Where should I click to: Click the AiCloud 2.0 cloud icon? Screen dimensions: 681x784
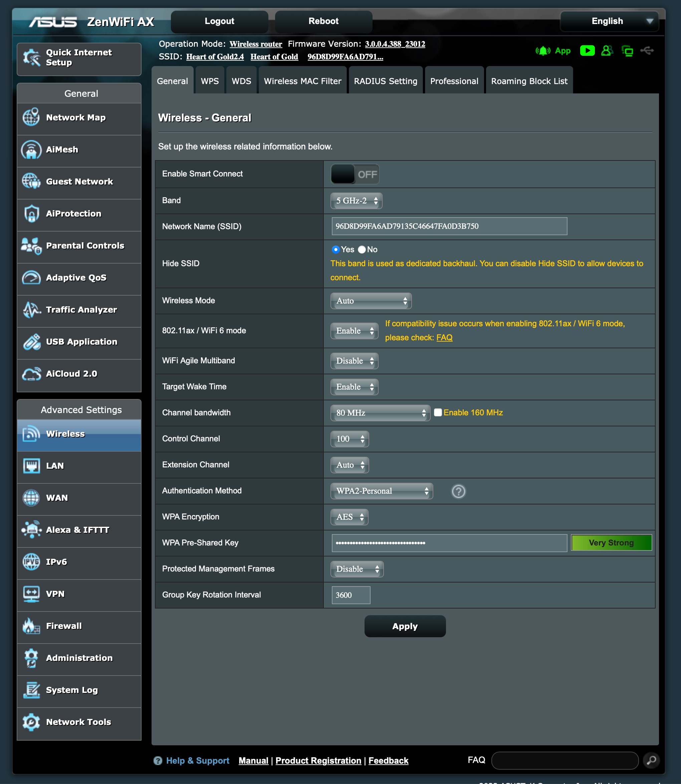pos(31,374)
